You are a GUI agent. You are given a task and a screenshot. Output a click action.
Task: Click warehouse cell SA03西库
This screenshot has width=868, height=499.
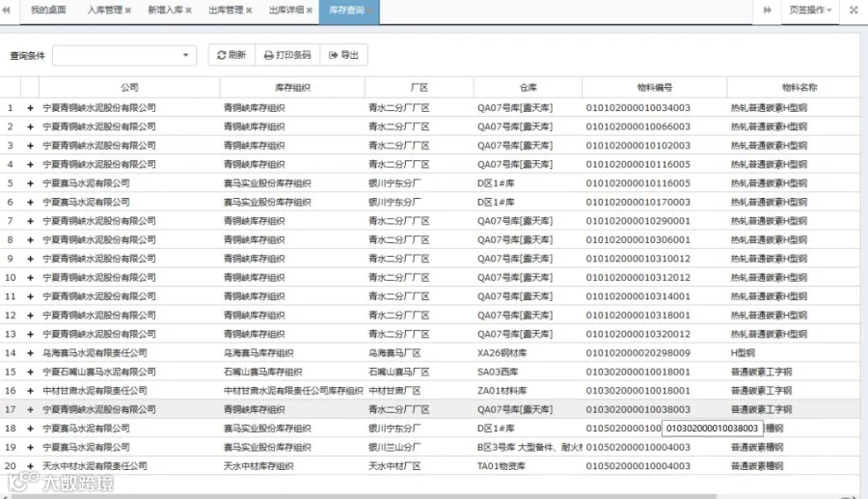[x=529, y=372]
